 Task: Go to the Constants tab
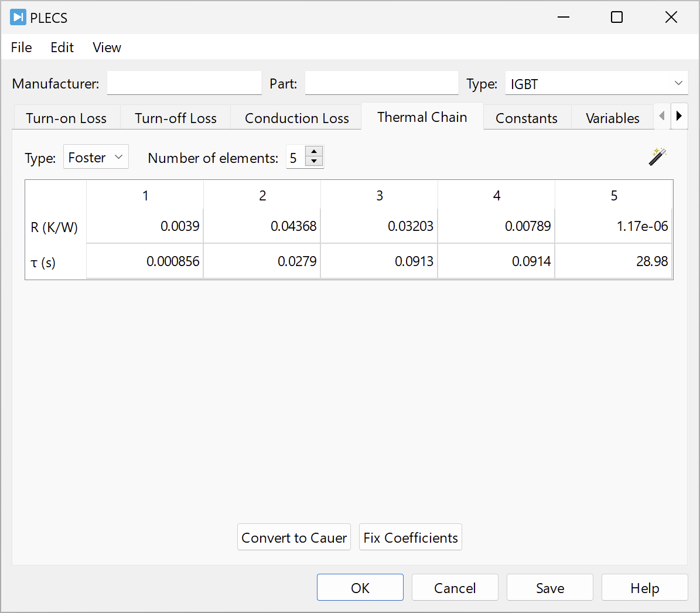pos(526,118)
